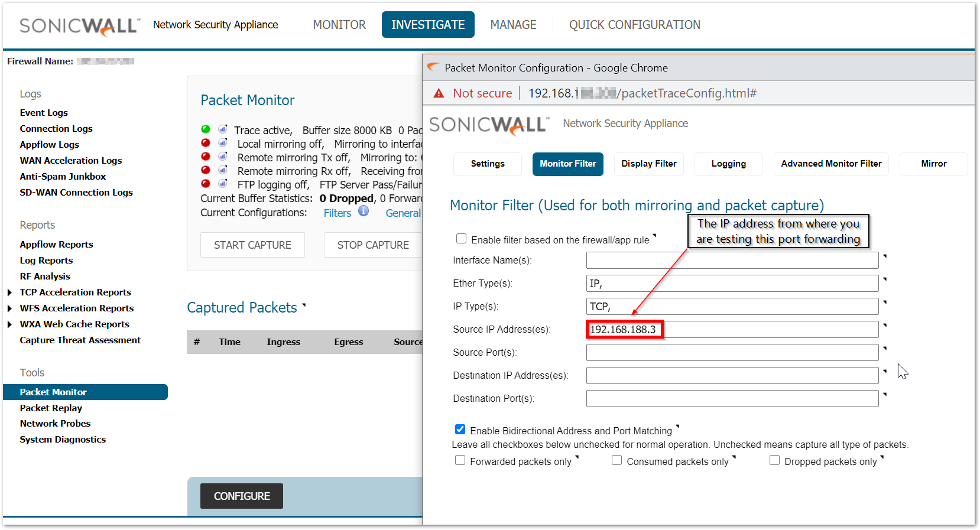
Task: Click the SonicWall favicon in popup title bar
Action: point(433,67)
